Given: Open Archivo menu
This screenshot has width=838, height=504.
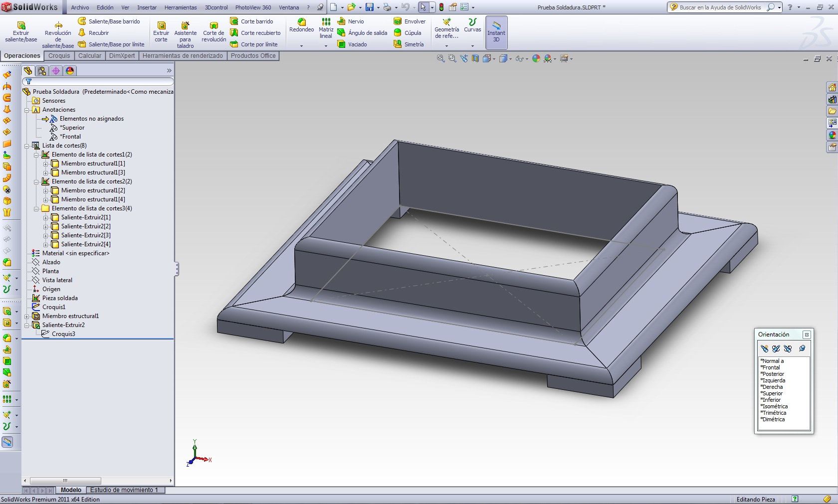Looking at the screenshot, I should pyautogui.click(x=80, y=7).
